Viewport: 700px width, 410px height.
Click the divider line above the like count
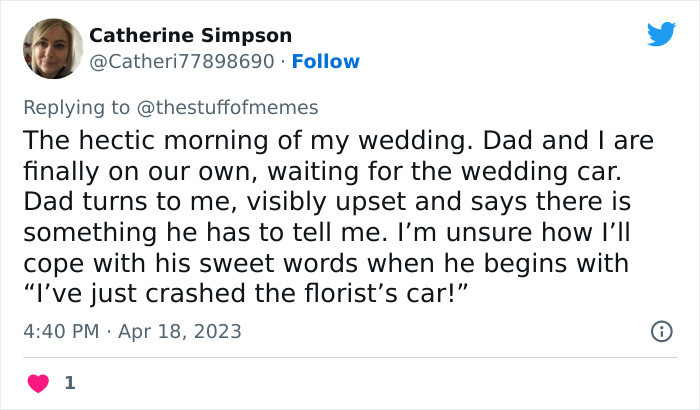click(350, 357)
